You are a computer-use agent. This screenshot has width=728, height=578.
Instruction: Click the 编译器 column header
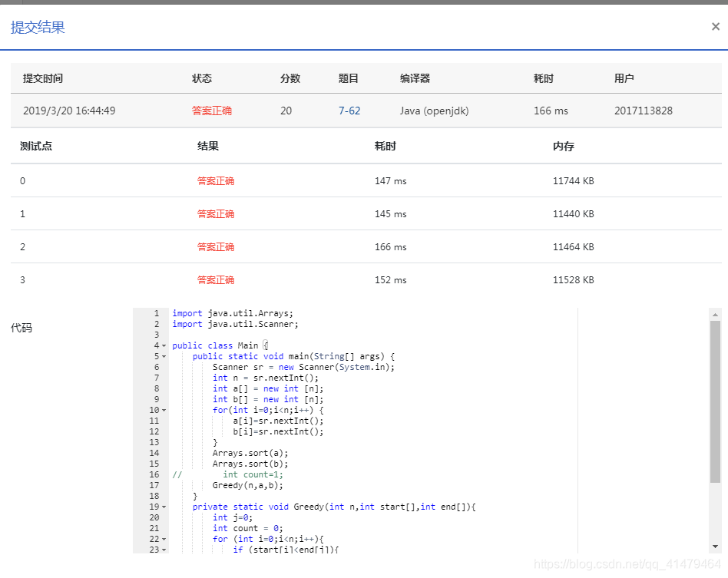[x=415, y=78]
